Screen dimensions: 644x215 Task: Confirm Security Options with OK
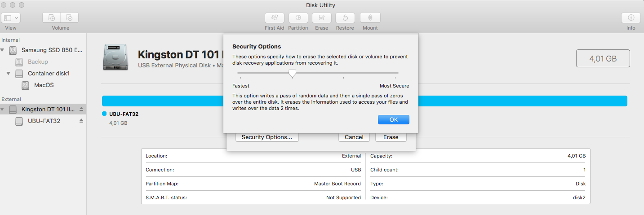[394, 120]
